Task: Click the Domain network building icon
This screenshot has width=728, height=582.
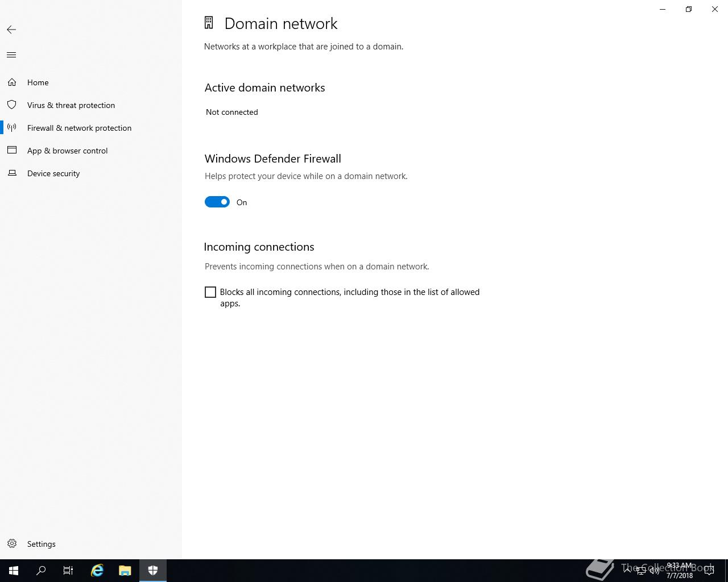Action: click(209, 23)
